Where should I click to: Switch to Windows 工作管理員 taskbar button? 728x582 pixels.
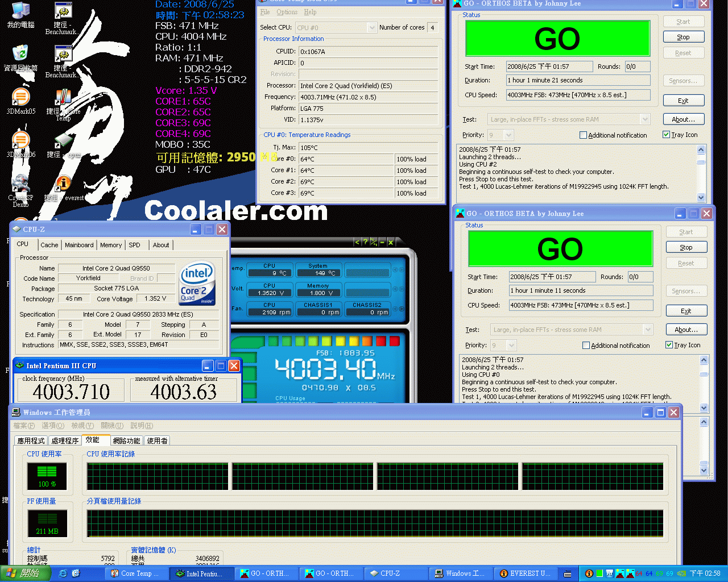click(461, 573)
